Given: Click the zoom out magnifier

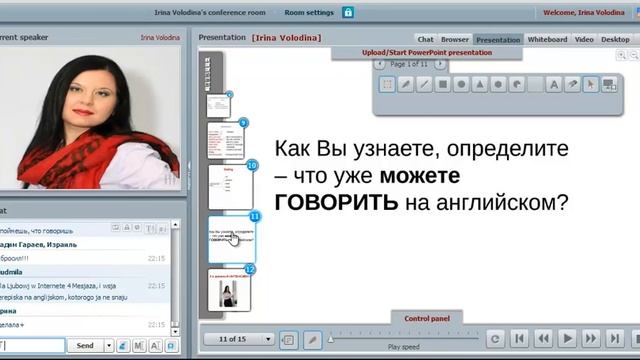Looking at the screenshot, I should point(634,55).
